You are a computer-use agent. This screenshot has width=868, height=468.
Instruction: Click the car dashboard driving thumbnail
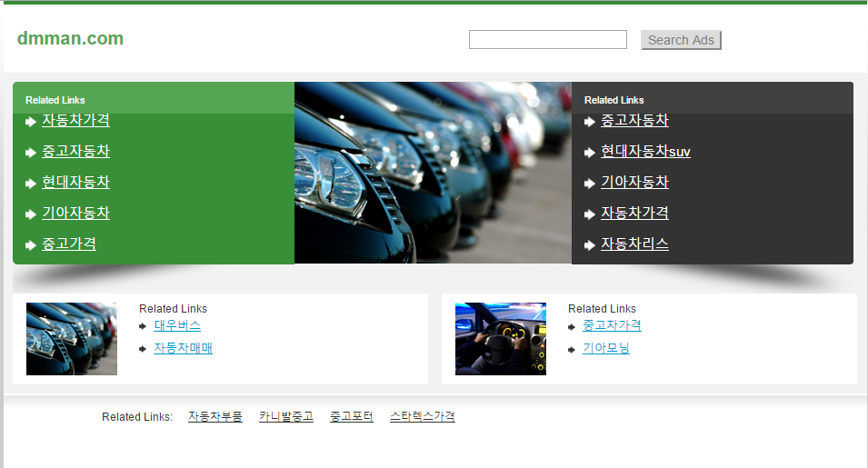pyautogui.click(x=501, y=339)
